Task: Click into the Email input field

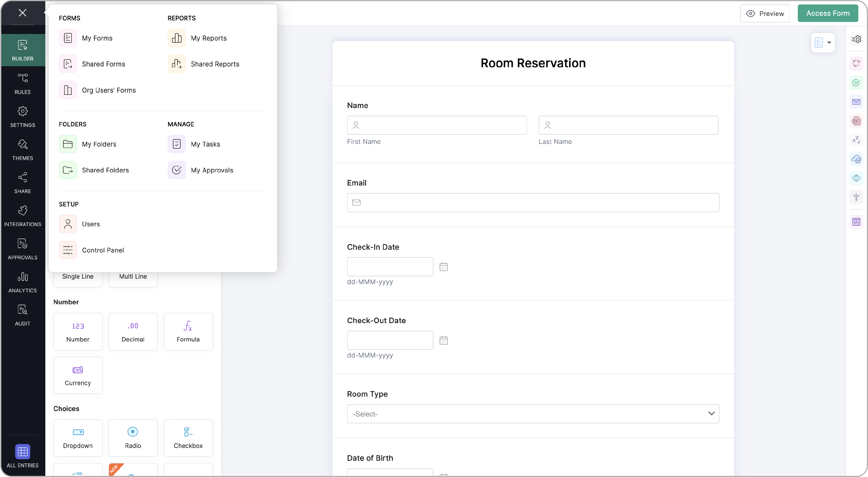Action: [x=533, y=202]
